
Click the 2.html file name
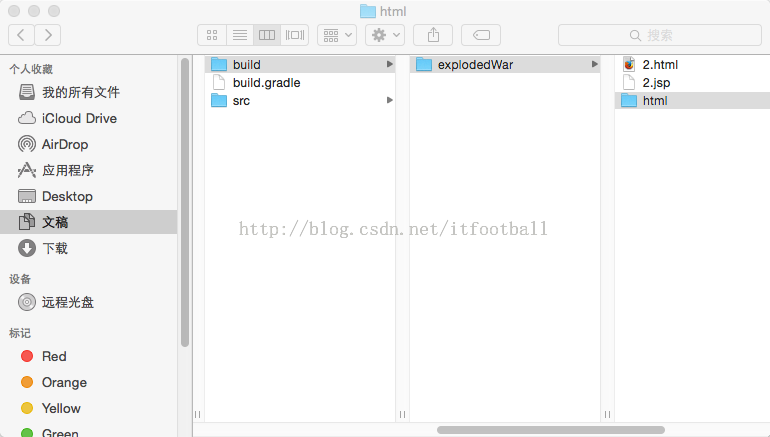660,64
